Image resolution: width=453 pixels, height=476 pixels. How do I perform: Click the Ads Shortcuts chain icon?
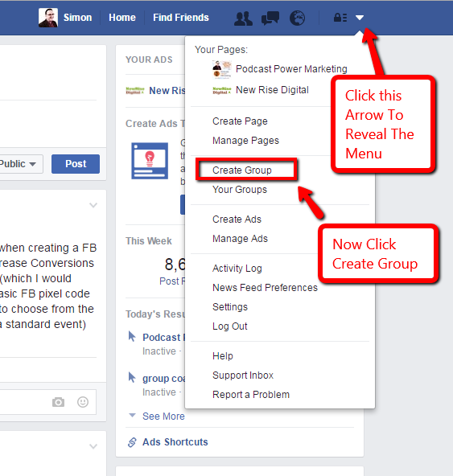[132, 442]
